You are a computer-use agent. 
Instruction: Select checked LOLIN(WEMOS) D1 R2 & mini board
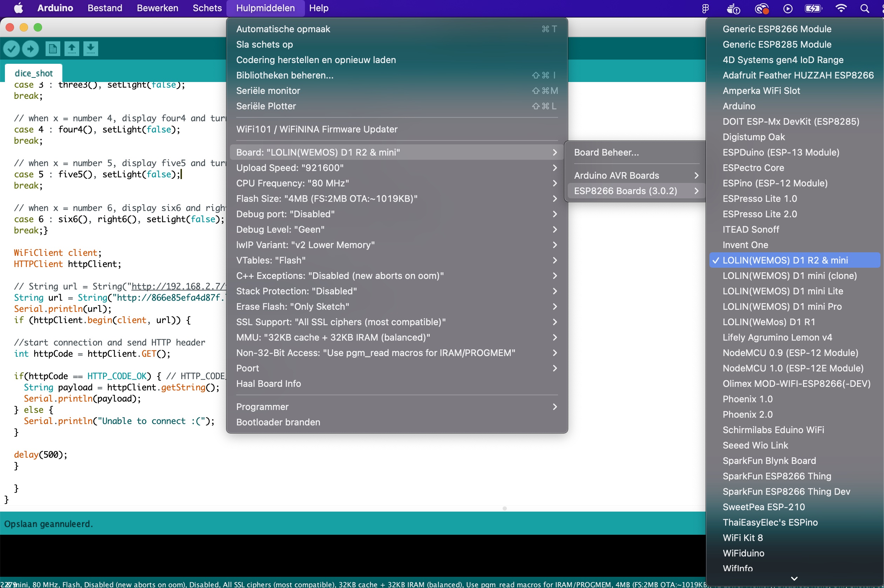794,260
